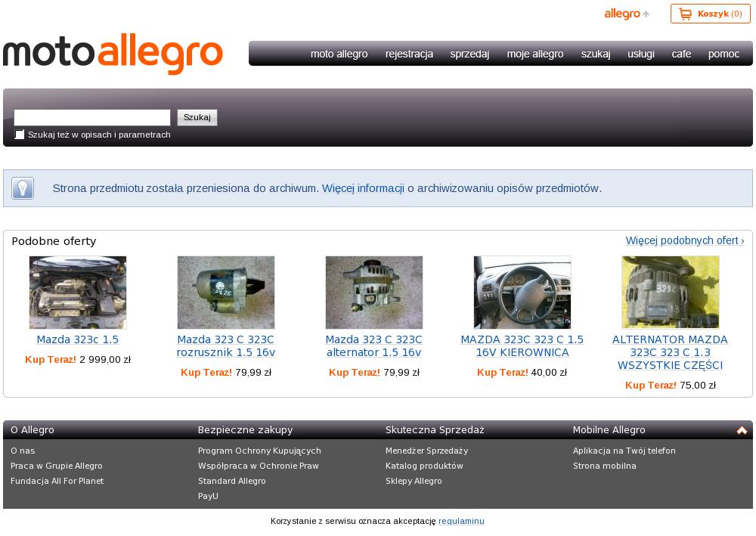This screenshot has width=756, height=536.
Task: Open 'Współpraca w Ochronie Praw' footer link
Action: (259, 466)
